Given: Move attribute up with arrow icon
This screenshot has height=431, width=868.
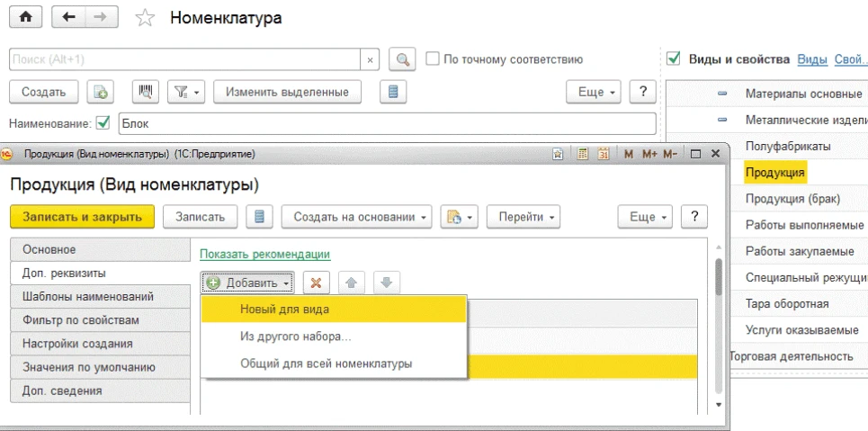Looking at the screenshot, I should click(x=352, y=283).
